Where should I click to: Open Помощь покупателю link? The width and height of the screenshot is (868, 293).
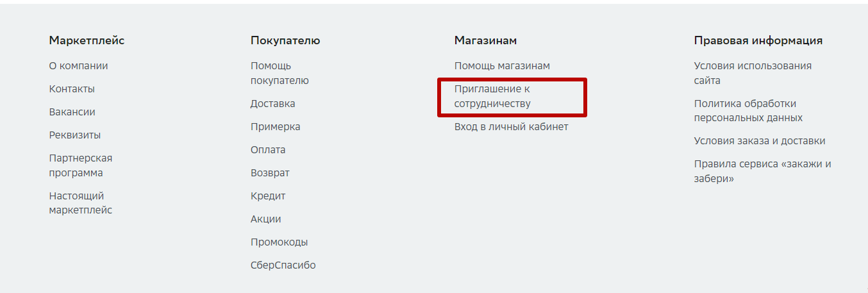click(280, 73)
